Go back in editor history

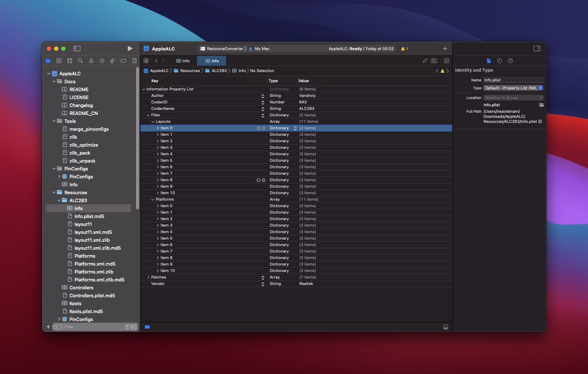(x=156, y=61)
